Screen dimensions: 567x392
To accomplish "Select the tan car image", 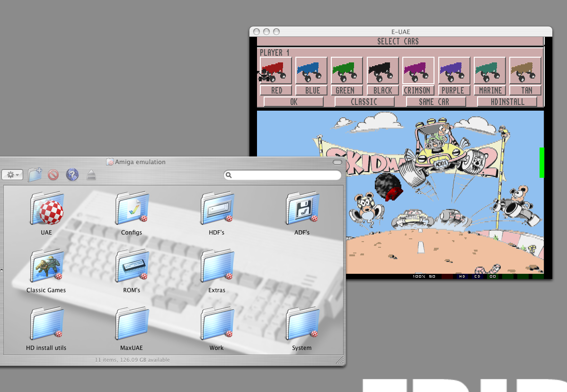I will pos(525,71).
